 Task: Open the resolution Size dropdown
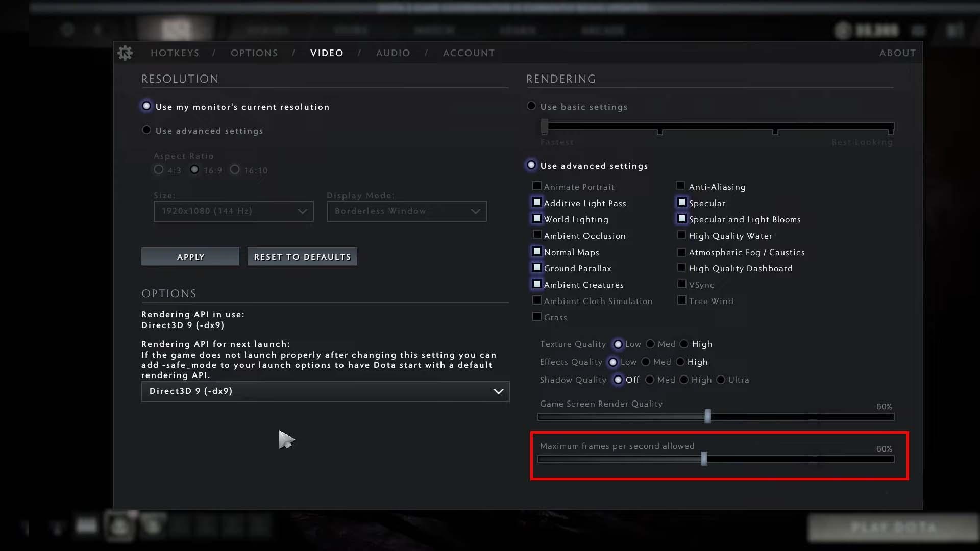click(x=233, y=211)
